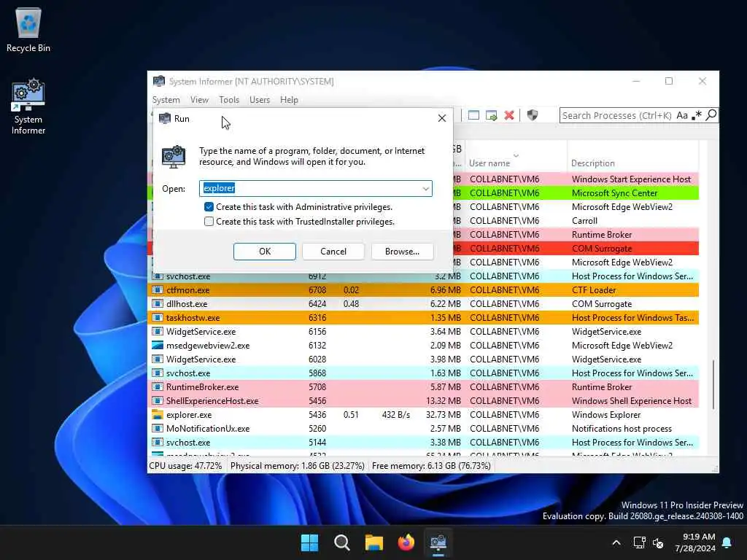Click the Browse... button

402,252
